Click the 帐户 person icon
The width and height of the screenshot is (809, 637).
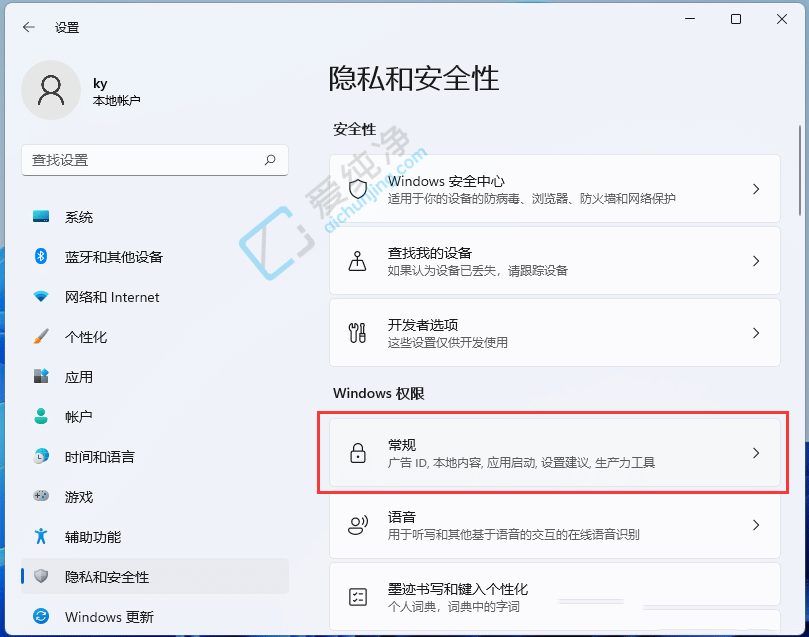(x=41, y=416)
